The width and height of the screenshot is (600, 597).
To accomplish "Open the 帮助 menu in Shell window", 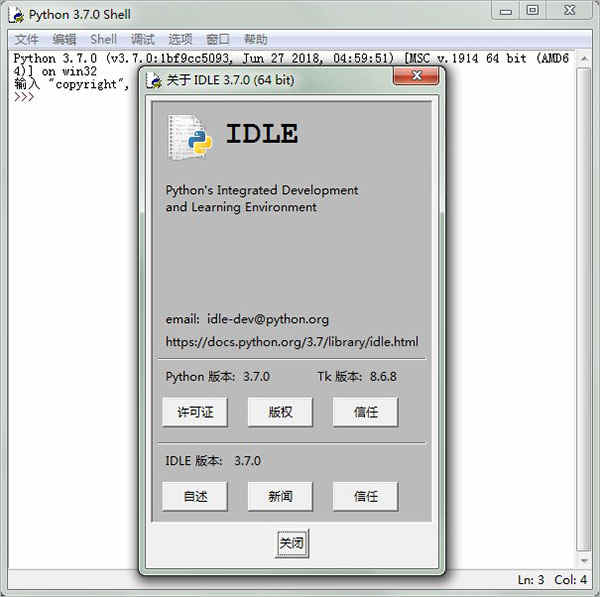I will pyautogui.click(x=256, y=39).
